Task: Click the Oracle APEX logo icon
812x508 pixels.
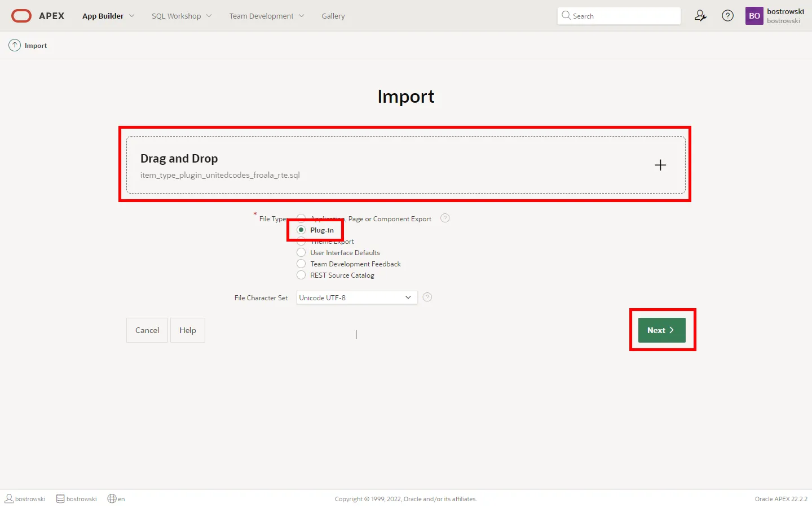Action: pyautogui.click(x=21, y=16)
